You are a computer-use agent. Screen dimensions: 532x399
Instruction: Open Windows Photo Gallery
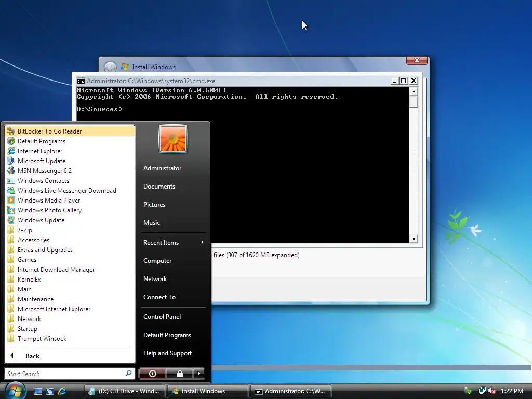pyautogui.click(x=70, y=210)
